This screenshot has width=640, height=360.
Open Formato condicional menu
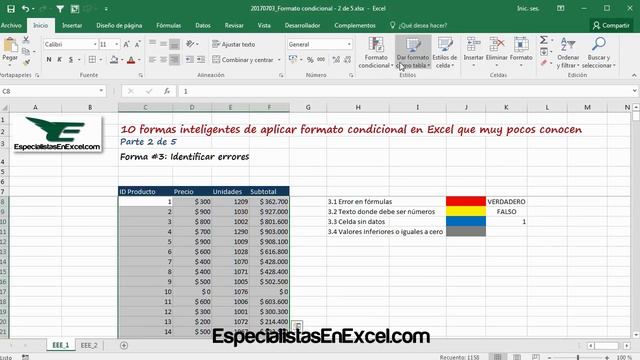coord(376,53)
